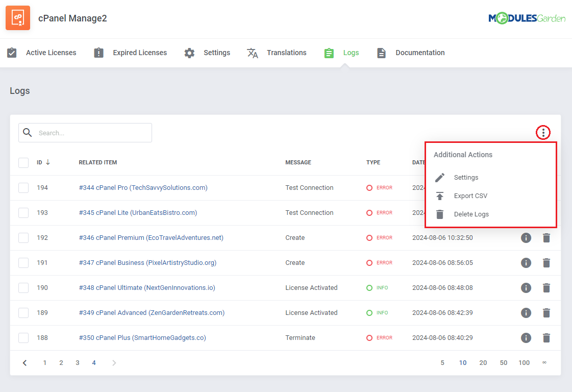Click the Settings gear icon in navigation
Image resolution: width=572 pixels, height=392 pixels.
point(189,53)
